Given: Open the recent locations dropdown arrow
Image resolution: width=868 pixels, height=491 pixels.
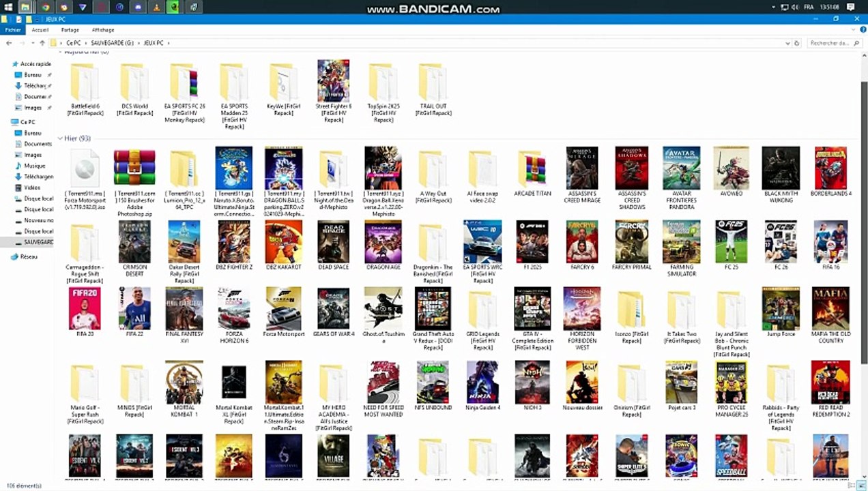Looking at the screenshot, I should (x=32, y=43).
